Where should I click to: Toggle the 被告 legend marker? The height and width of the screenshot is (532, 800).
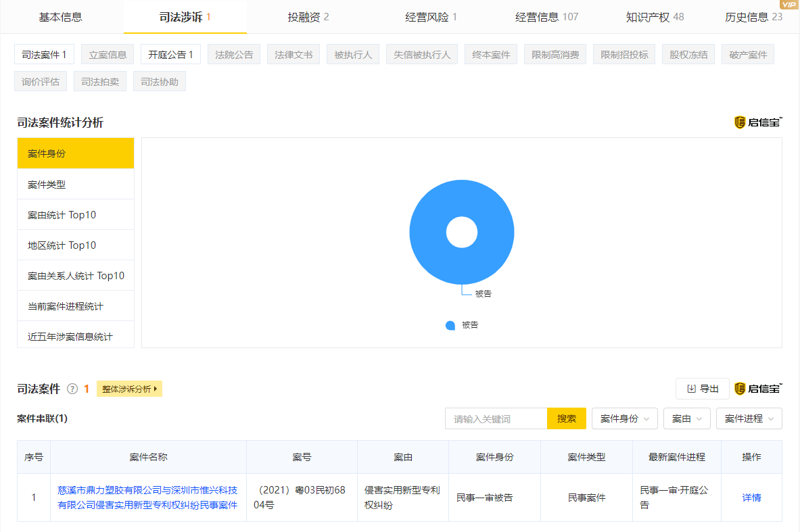[x=450, y=325]
